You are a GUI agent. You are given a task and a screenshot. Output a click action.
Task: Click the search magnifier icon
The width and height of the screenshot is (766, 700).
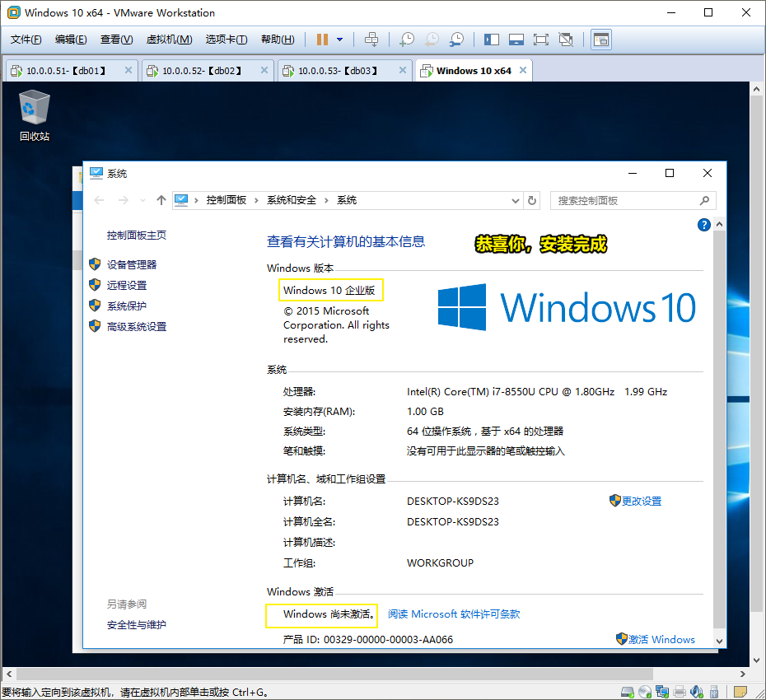click(x=704, y=201)
